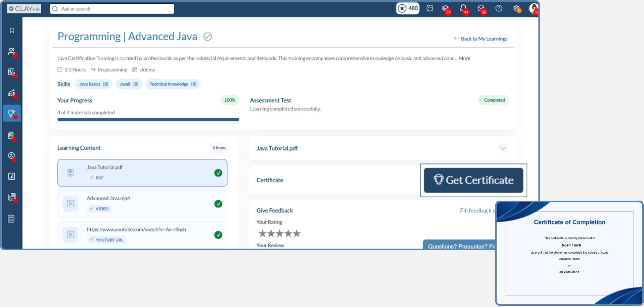Viewport: 644px width, 307px height.
Task: Select the bar chart analytics icon in sidebar
Action: 12,176
